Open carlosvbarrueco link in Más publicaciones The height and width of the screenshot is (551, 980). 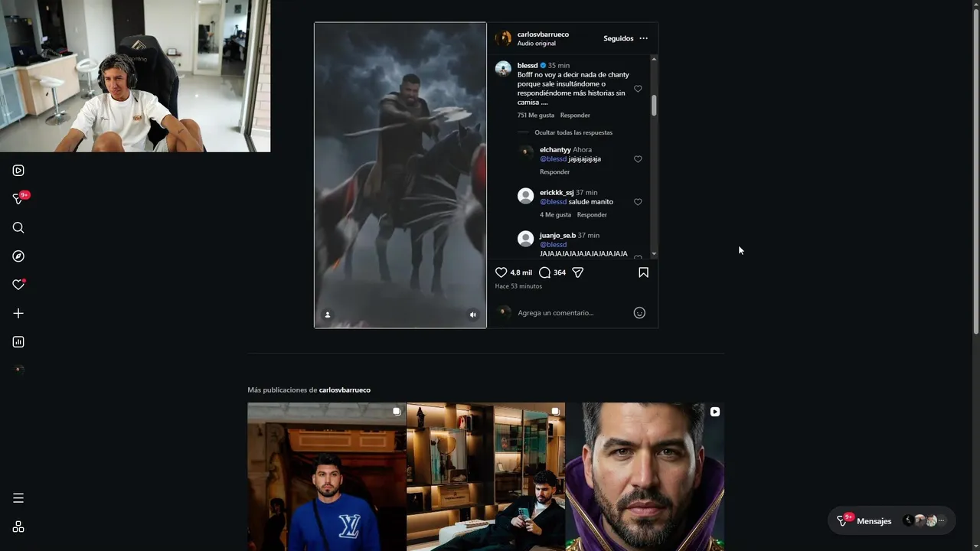click(x=345, y=390)
